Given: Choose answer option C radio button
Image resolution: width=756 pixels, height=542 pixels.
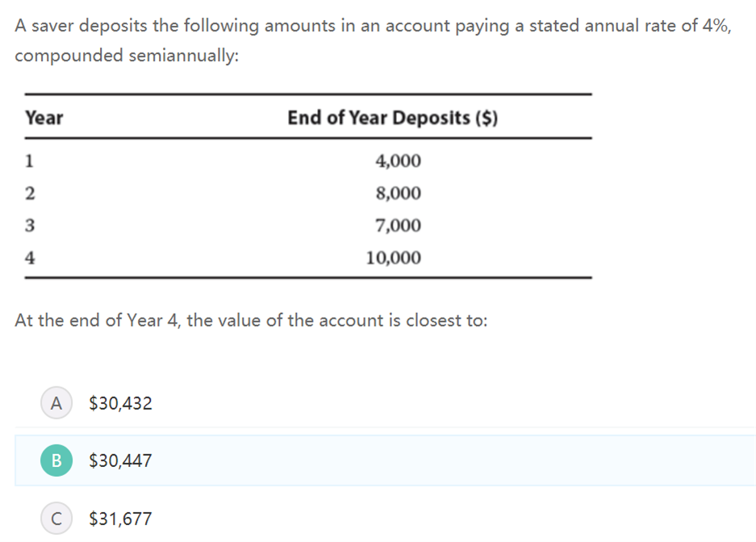Looking at the screenshot, I should pyautogui.click(x=56, y=519).
